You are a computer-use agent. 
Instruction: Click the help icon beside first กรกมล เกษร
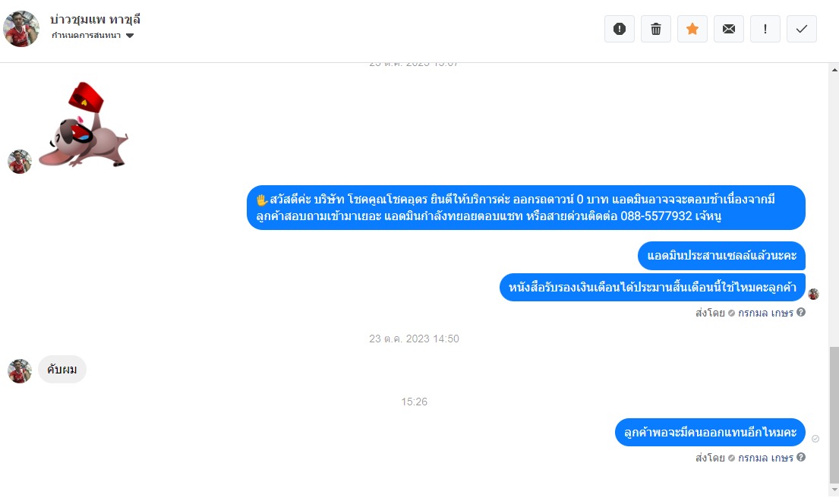pyautogui.click(x=800, y=312)
